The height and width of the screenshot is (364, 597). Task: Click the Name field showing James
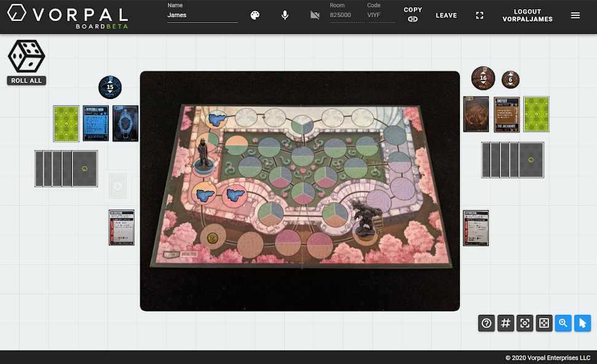[202, 15]
